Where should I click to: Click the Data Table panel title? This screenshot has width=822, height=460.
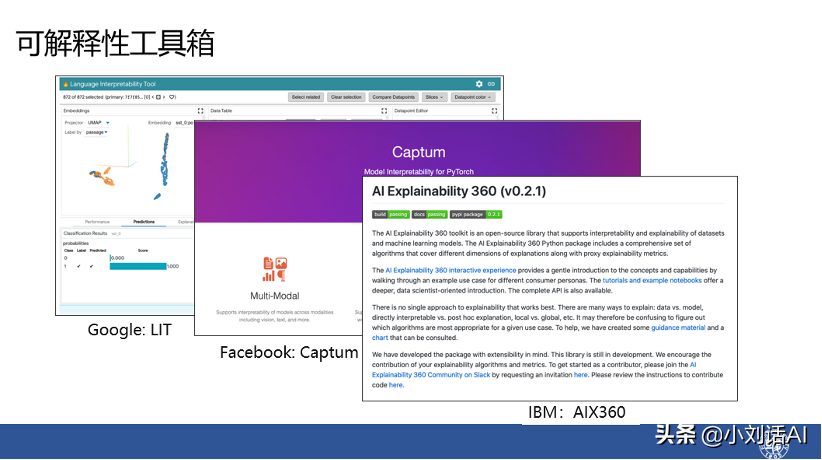click(x=221, y=111)
